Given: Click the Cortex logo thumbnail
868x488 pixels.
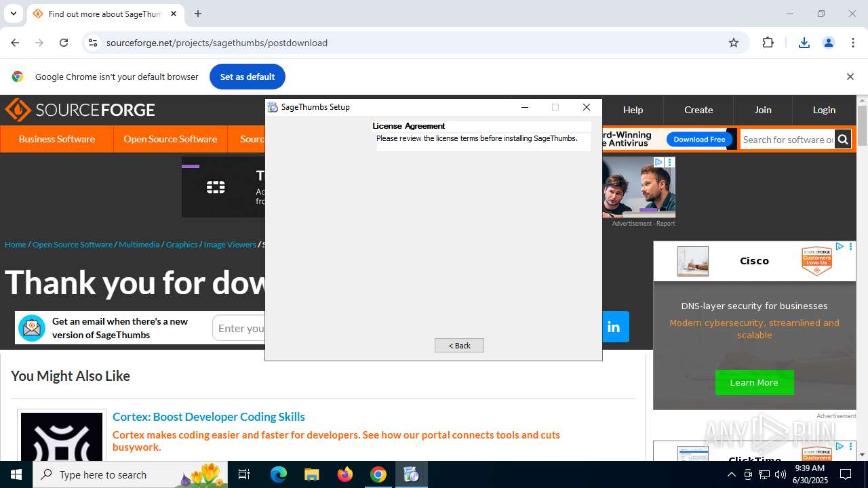Looking at the screenshot, I should pos(62,436).
